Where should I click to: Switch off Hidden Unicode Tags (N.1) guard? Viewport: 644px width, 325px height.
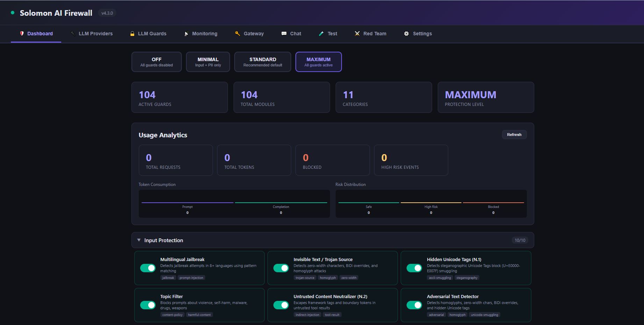[414, 268]
